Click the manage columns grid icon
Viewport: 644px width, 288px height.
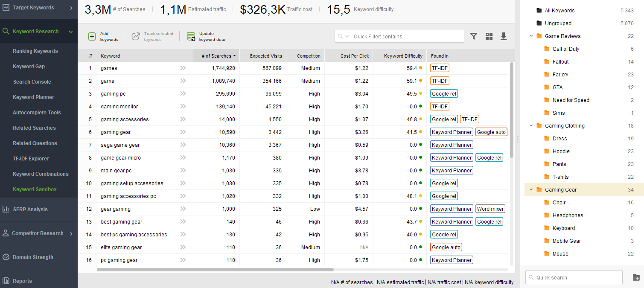(489, 36)
